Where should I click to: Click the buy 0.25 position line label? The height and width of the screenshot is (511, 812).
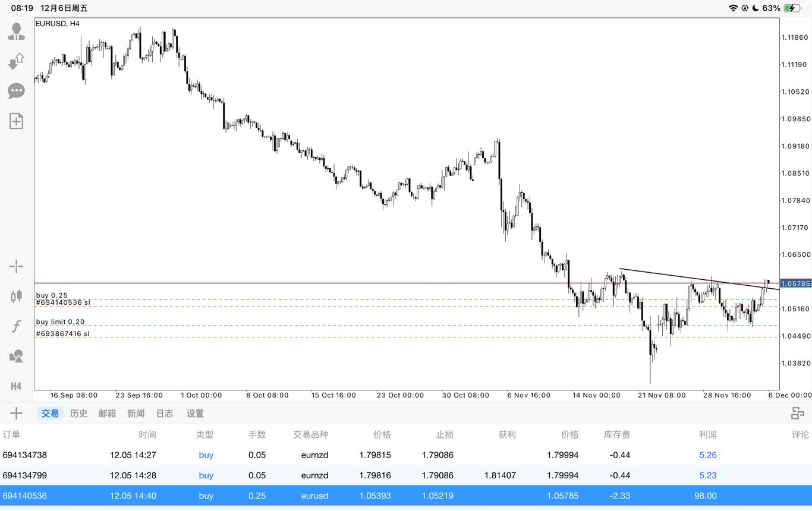tap(52, 295)
